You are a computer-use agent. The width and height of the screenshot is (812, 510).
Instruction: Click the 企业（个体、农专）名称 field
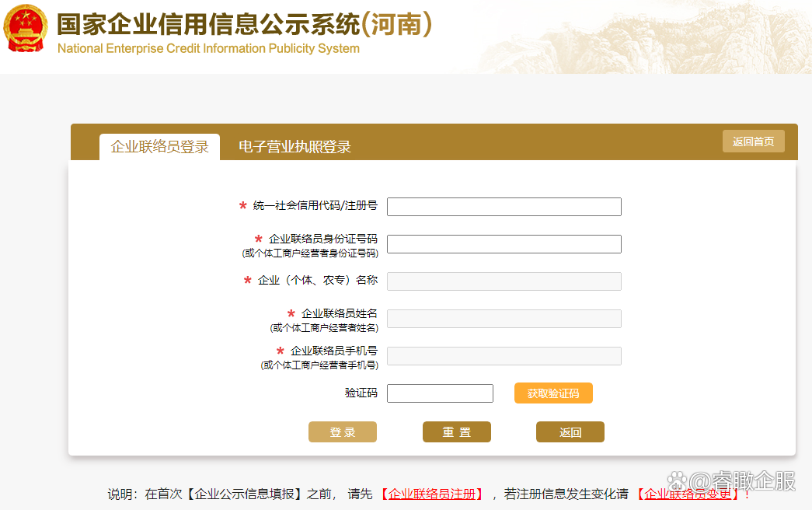[x=504, y=281]
